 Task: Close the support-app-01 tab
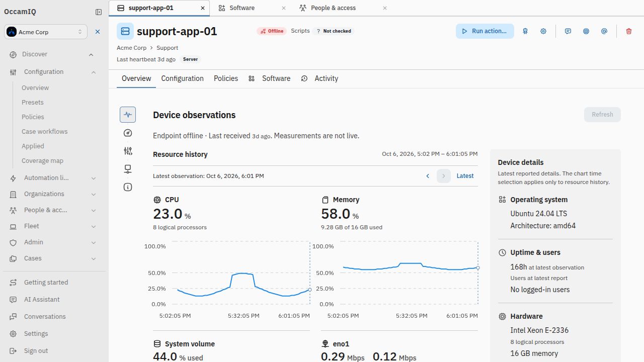[203, 8]
